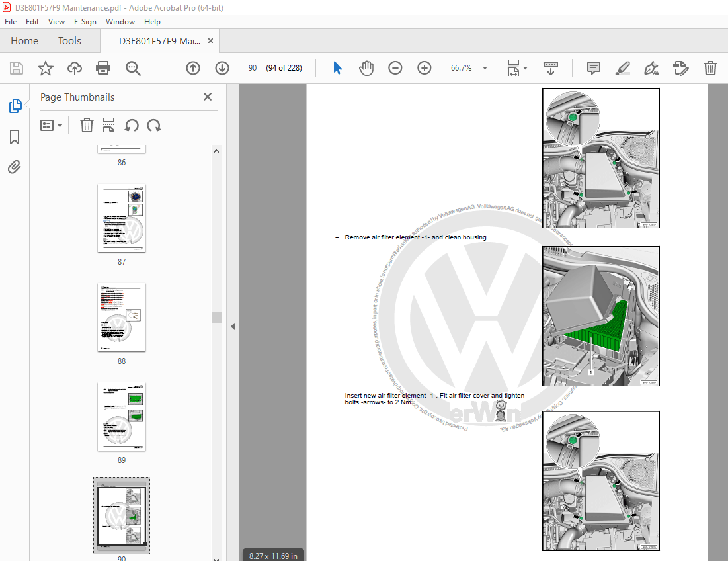The image size is (728, 561).
Task: Switch to the Hand tool
Action: pos(366,68)
